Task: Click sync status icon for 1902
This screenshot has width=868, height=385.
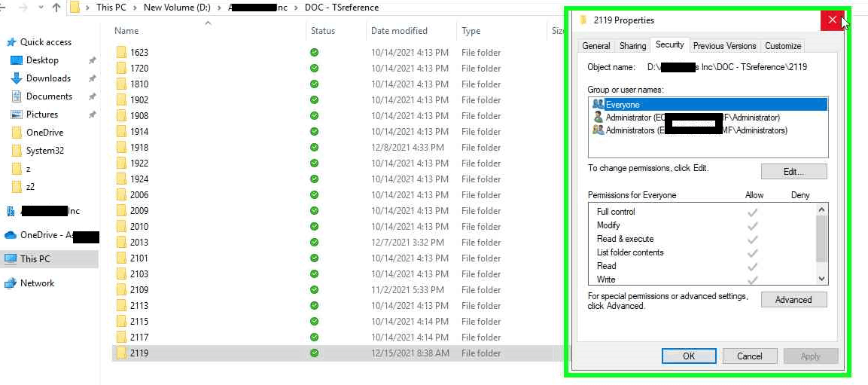Action: (x=315, y=99)
